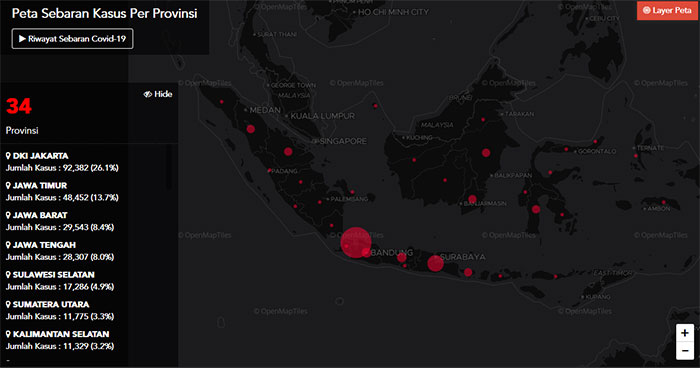
Task: Click the pin icon beside SULAWESI SELATAN
Action: [x=8, y=275]
